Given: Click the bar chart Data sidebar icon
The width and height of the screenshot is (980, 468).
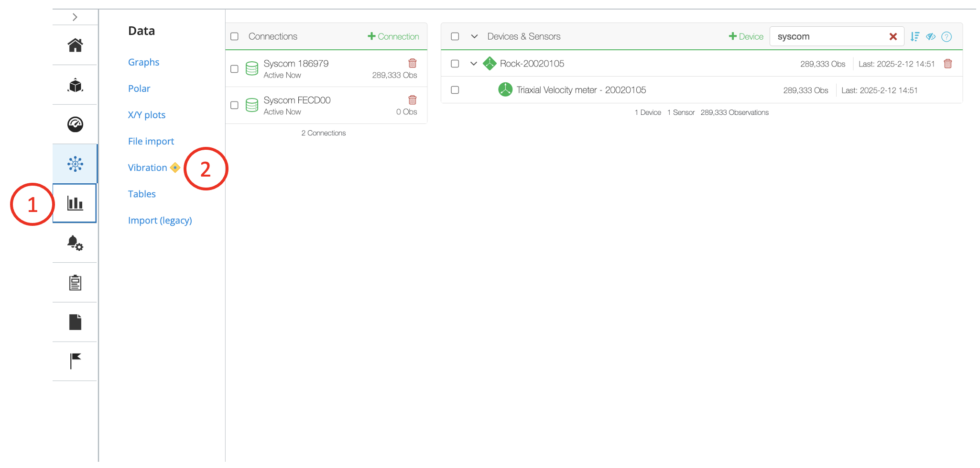Looking at the screenshot, I should click(75, 203).
